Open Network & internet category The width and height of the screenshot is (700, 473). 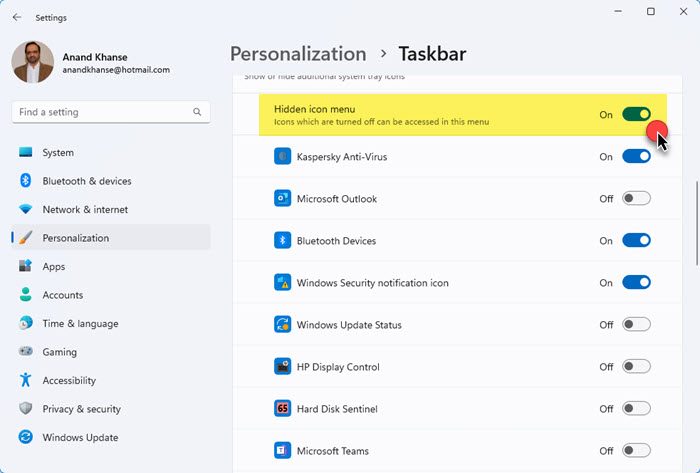(x=111, y=210)
